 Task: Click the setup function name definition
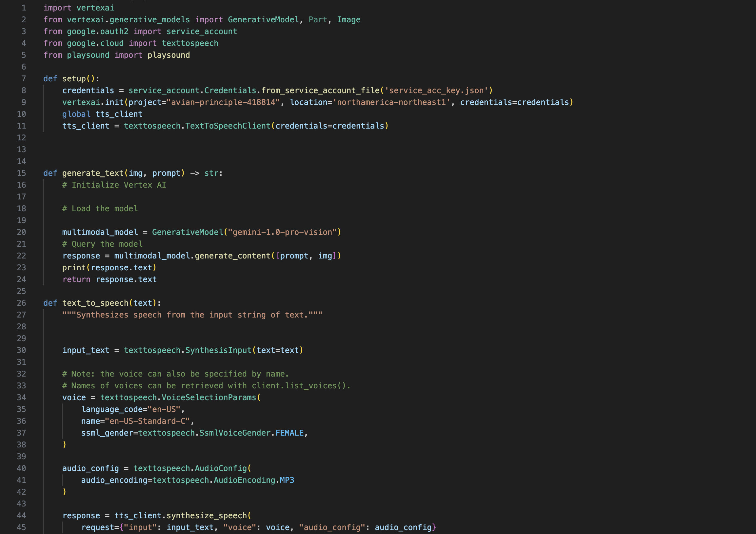(x=74, y=79)
